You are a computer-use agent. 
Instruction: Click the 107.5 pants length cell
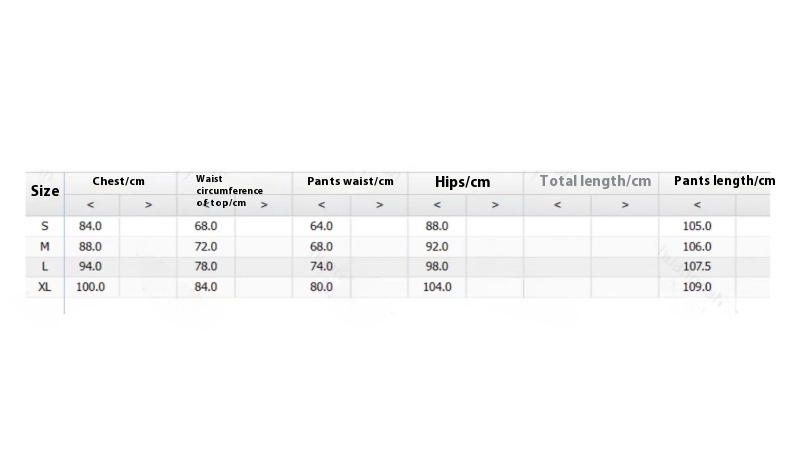[697, 267]
